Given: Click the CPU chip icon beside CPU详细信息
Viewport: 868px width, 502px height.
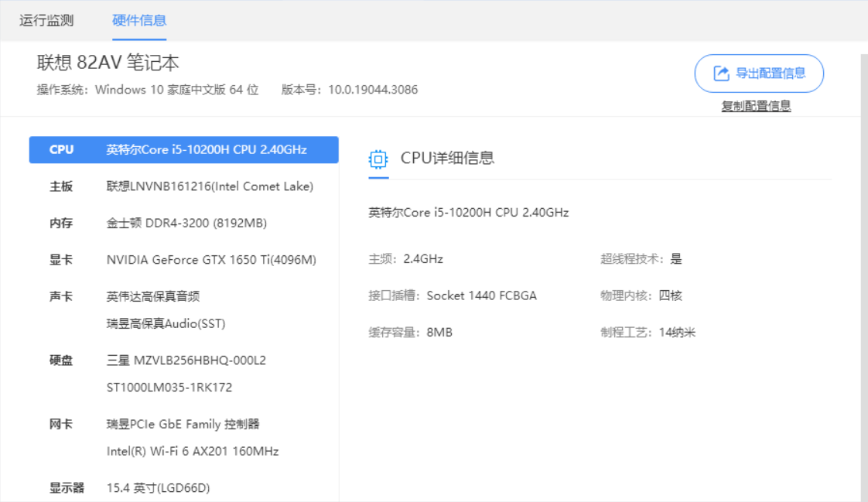Looking at the screenshot, I should point(378,159).
